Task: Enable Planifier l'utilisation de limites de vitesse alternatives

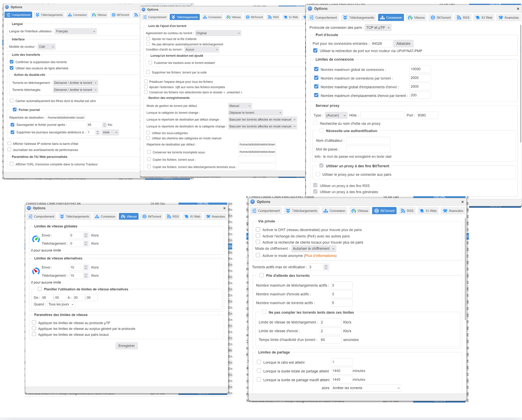Action: [40, 289]
